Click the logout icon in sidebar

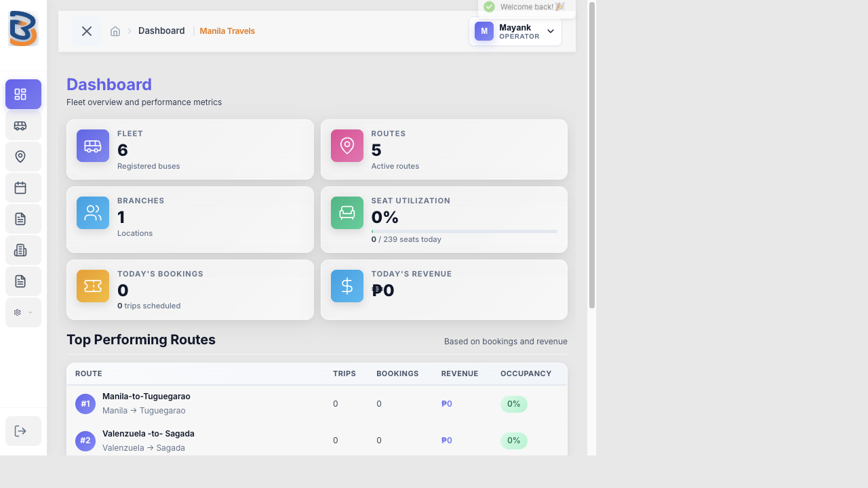coord(23,431)
